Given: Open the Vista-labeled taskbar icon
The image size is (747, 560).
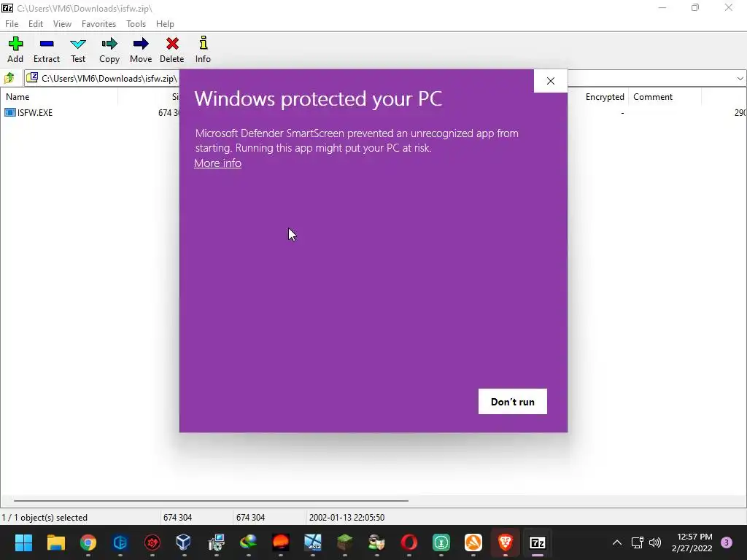Looking at the screenshot, I should pyautogui.click(x=313, y=542).
